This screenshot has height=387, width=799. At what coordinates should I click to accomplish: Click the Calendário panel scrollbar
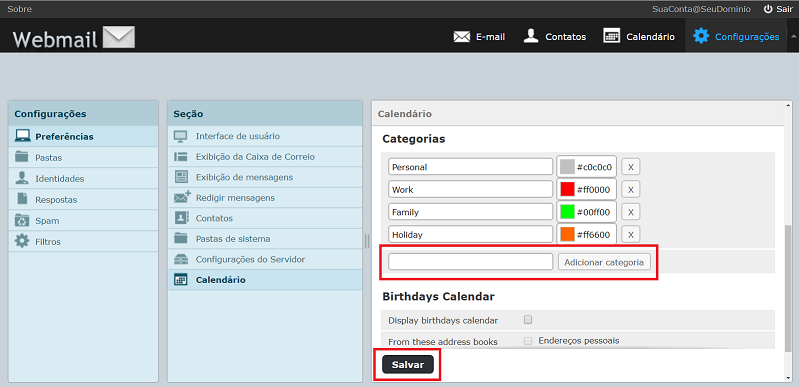tap(788, 288)
